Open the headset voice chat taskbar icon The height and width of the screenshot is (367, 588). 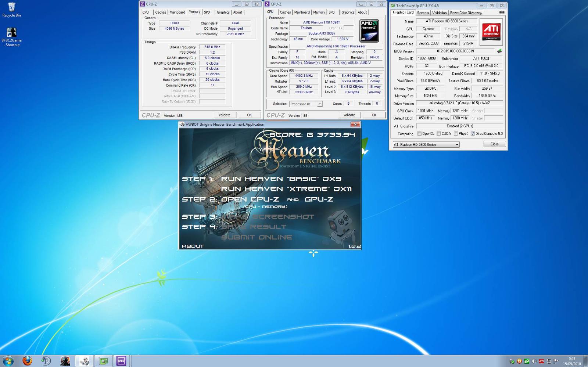[x=46, y=361]
